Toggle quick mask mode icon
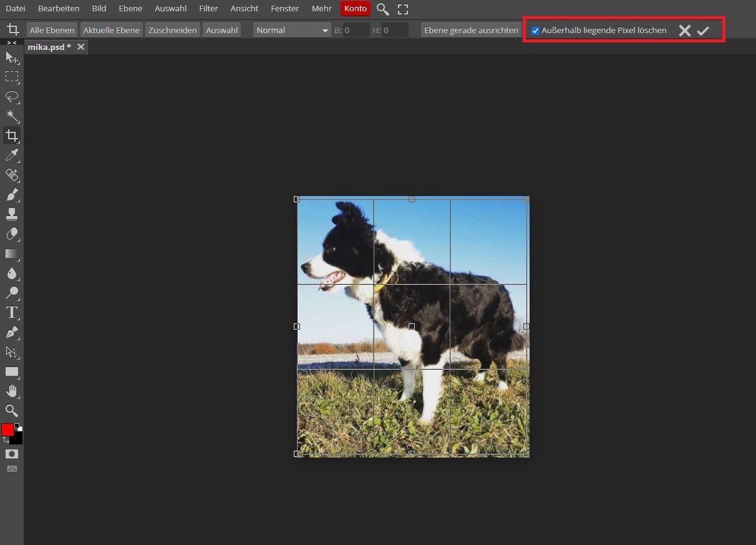Viewport: 756px width, 545px height. point(12,454)
